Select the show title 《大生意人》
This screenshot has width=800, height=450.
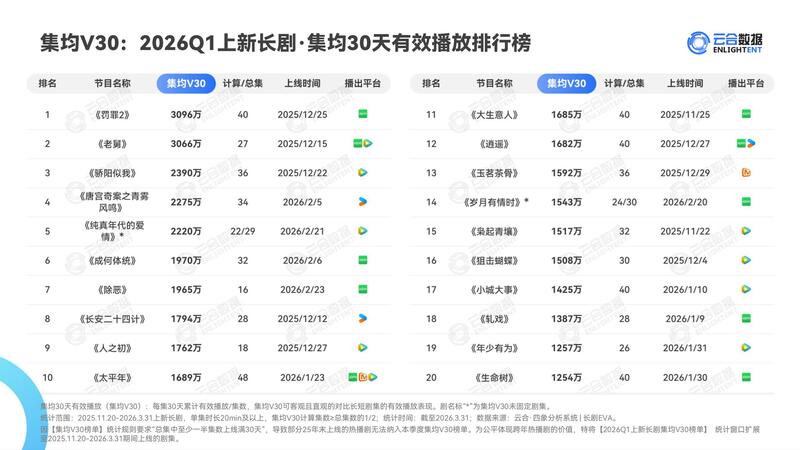point(494,115)
